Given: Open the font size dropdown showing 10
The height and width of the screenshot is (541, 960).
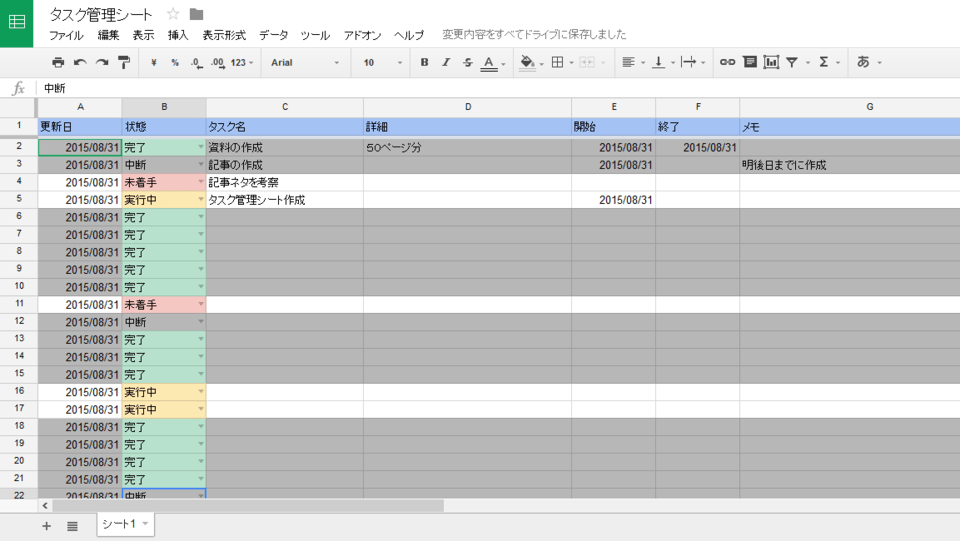Looking at the screenshot, I should (383, 63).
